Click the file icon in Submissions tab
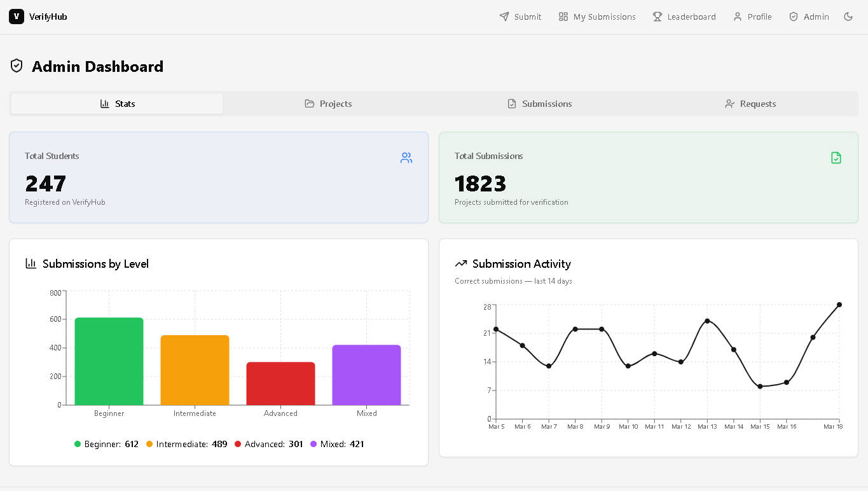The width and height of the screenshot is (868, 491). coord(512,104)
